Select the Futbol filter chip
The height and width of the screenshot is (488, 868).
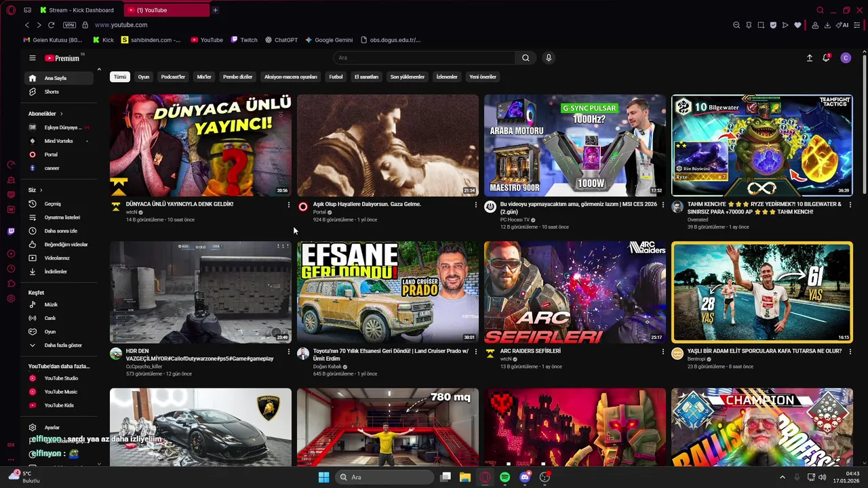coord(336,77)
